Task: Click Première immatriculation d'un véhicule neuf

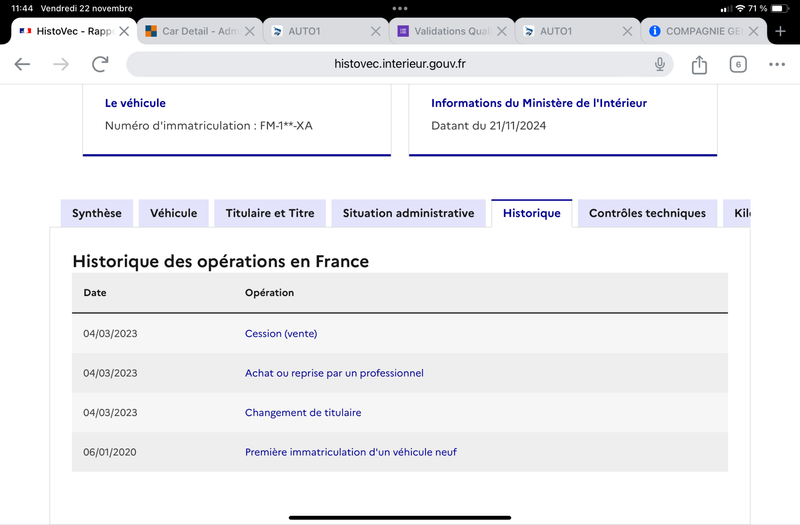Action: (x=351, y=452)
